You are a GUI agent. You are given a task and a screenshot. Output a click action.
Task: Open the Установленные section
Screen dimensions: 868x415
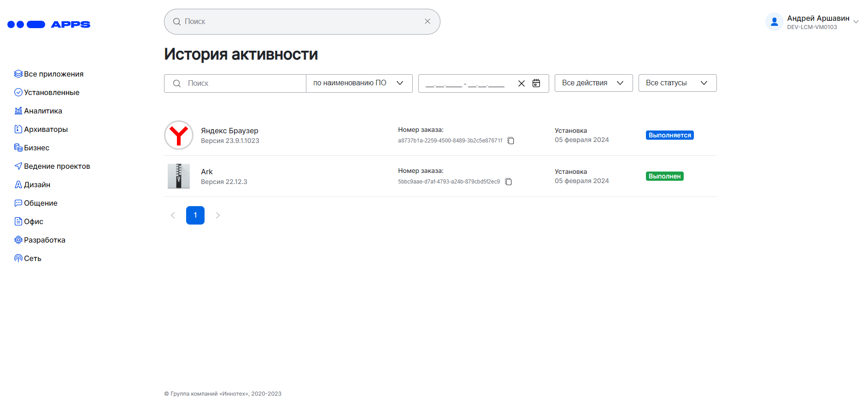[x=51, y=92]
